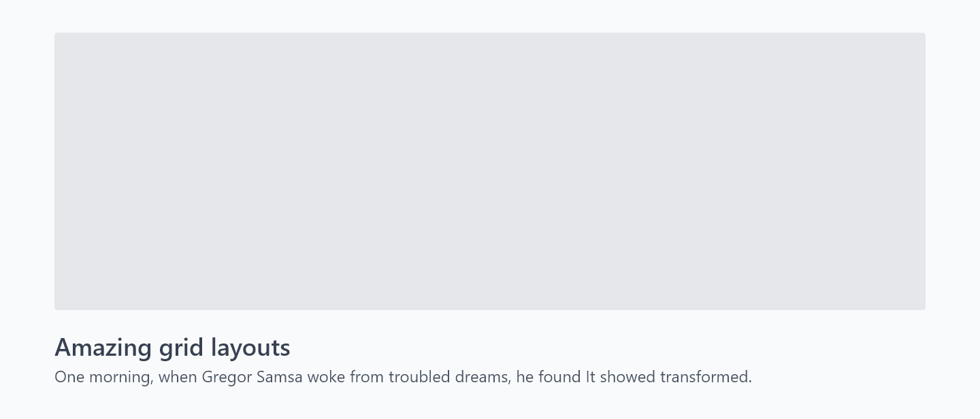Click the word Amazing in heading
This screenshot has width=980, height=419.
tap(103, 348)
